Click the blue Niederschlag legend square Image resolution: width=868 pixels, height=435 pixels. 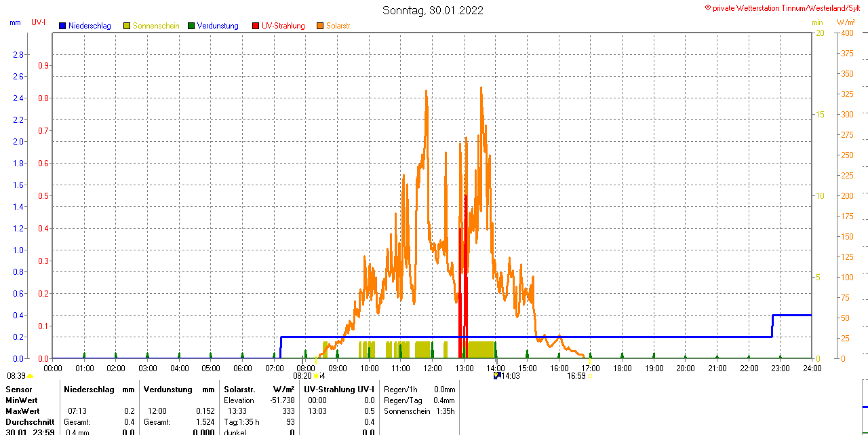point(62,26)
